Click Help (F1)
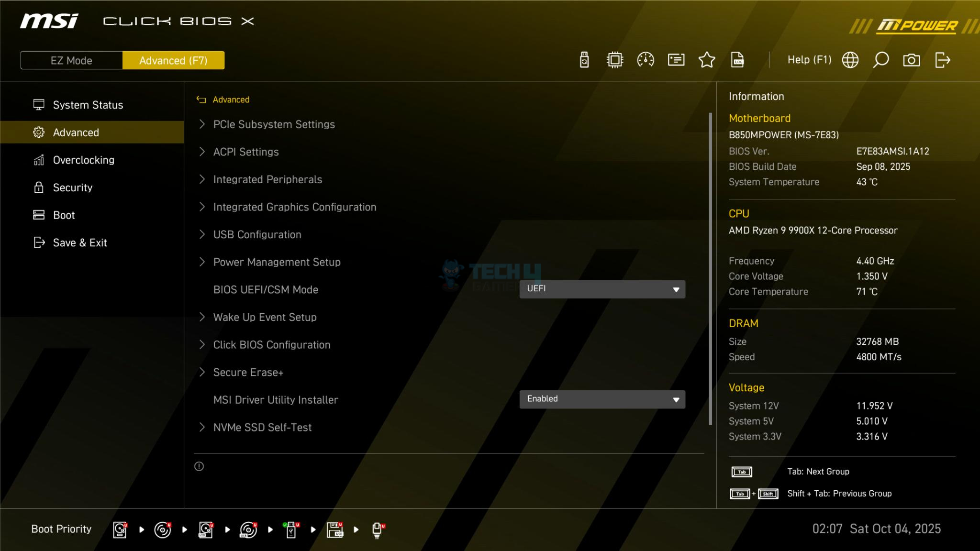 tap(809, 60)
